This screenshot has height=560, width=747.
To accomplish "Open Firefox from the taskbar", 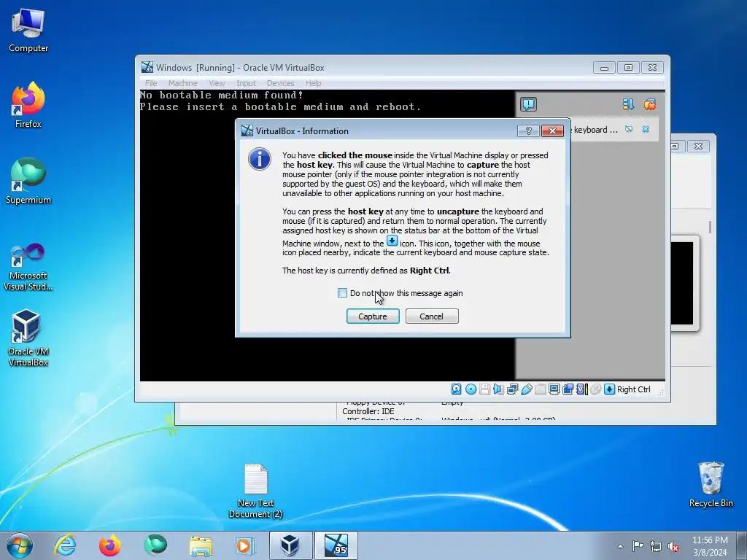I will (x=110, y=545).
